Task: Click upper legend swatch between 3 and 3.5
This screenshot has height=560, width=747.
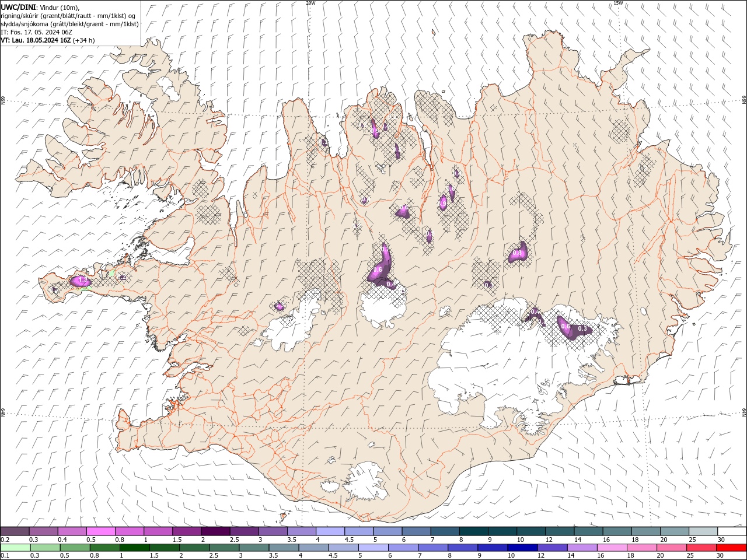Action: pyautogui.click(x=273, y=531)
